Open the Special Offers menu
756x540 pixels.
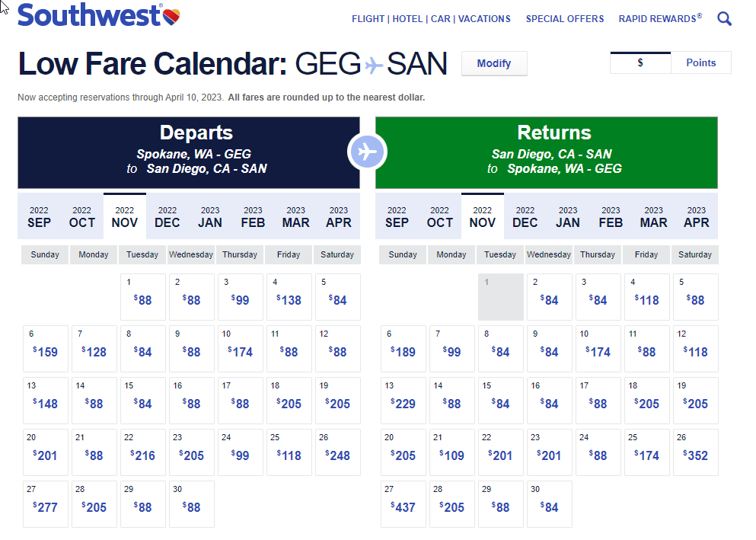564,19
